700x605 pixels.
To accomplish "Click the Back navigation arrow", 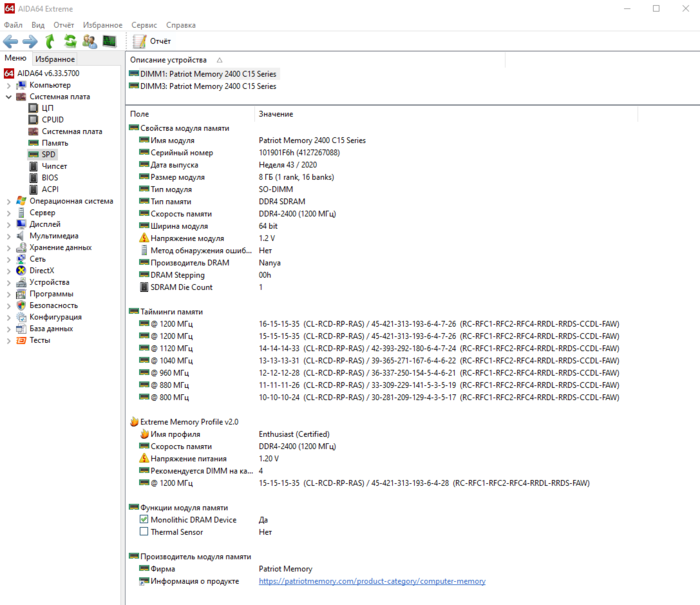I will pyautogui.click(x=10, y=42).
